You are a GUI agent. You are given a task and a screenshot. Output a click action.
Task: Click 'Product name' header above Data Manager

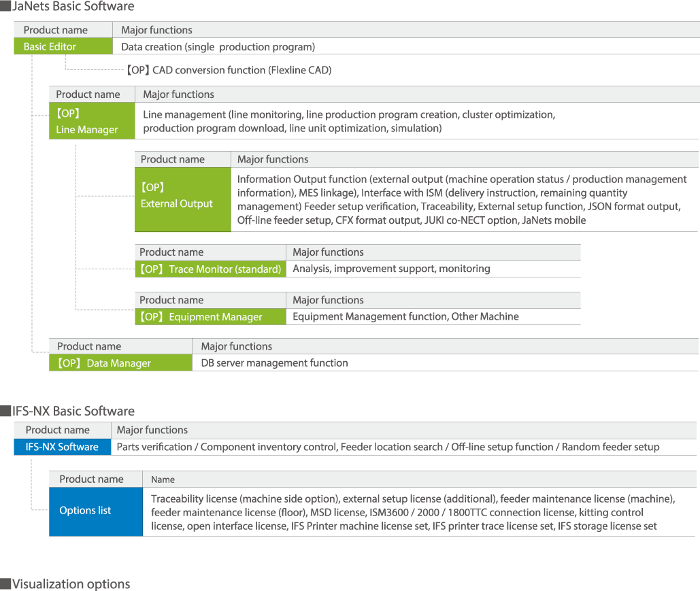[x=89, y=346]
